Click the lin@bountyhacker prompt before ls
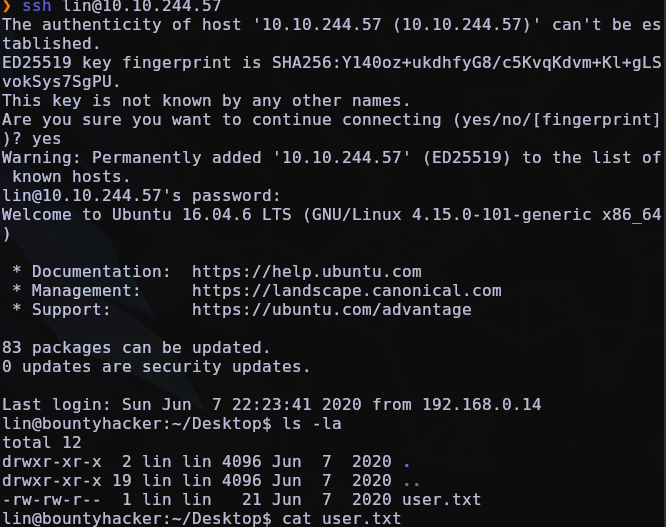 pos(137,423)
